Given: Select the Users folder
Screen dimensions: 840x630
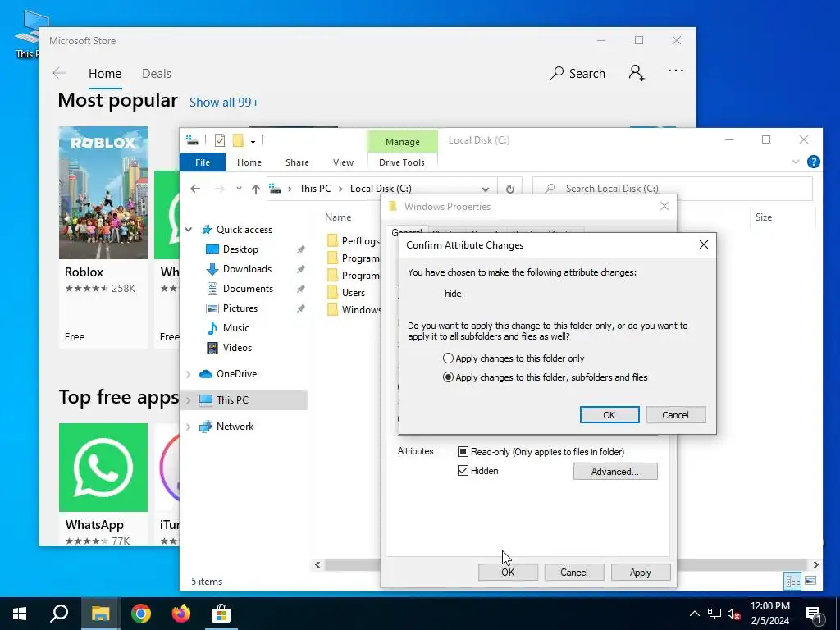Looking at the screenshot, I should pyautogui.click(x=347, y=293).
